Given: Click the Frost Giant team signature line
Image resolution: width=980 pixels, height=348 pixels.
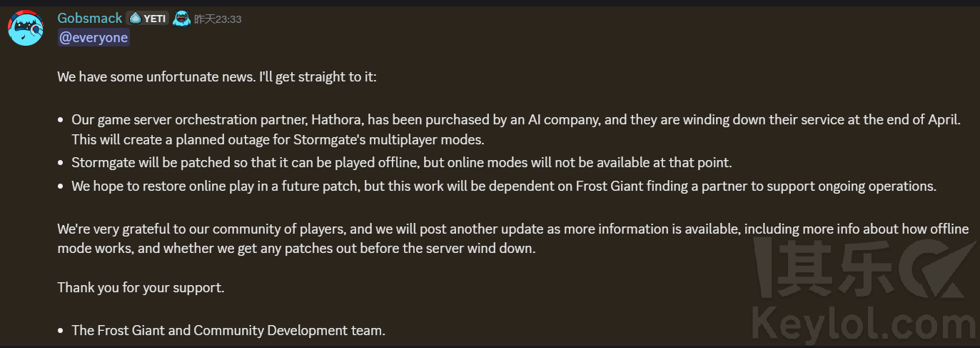Looking at the screenshot, I should (228, 331).
